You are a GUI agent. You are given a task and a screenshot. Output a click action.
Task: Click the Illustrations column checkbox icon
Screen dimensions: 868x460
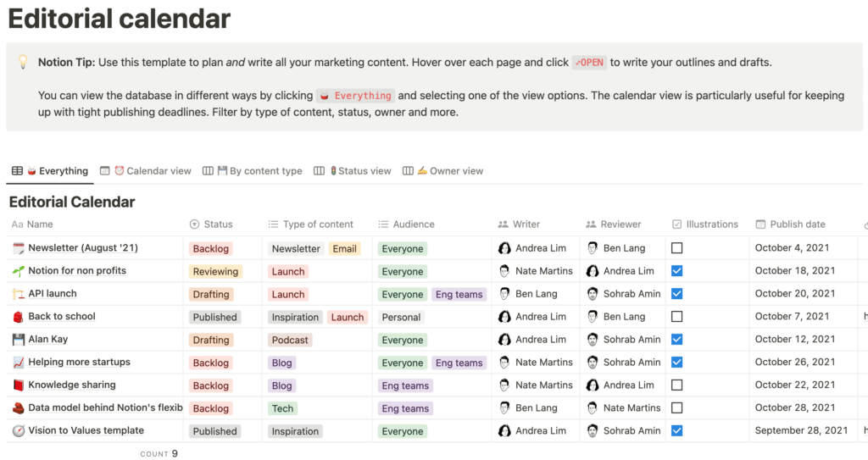point(676,224)
